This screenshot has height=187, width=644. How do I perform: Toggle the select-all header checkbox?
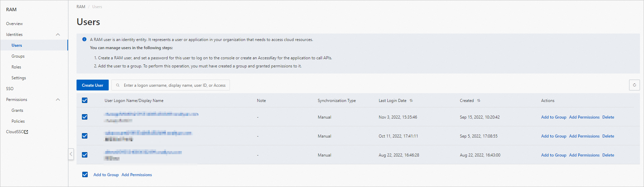(x=85, y=100)
